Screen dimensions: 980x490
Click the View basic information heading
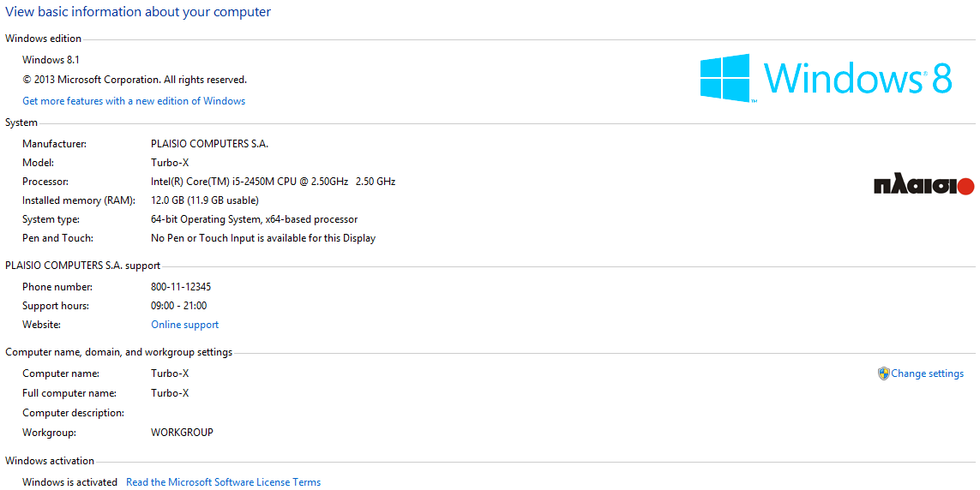click(138, 12)
